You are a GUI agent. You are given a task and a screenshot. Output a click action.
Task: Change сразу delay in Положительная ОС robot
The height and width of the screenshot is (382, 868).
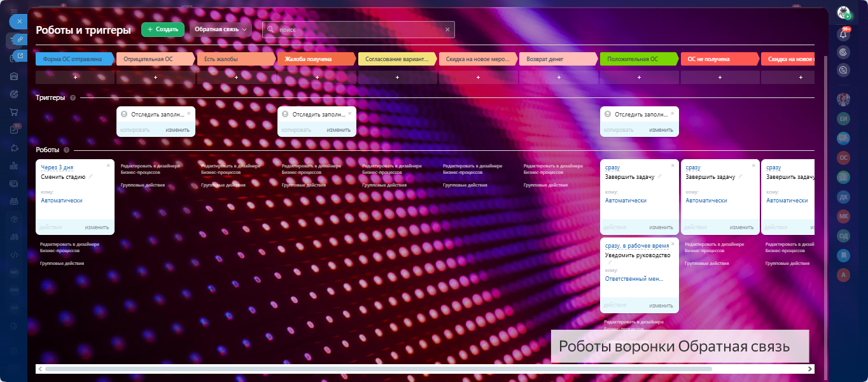click(x=612, y=167)
